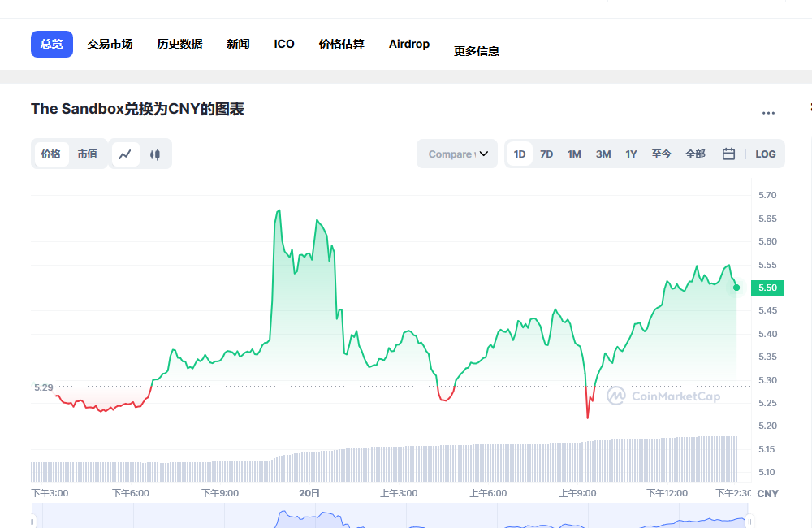Viewport: 812px width, 528px height.
Task: Click the 下午12:00 time axis label
Action: tap(667, 493)
